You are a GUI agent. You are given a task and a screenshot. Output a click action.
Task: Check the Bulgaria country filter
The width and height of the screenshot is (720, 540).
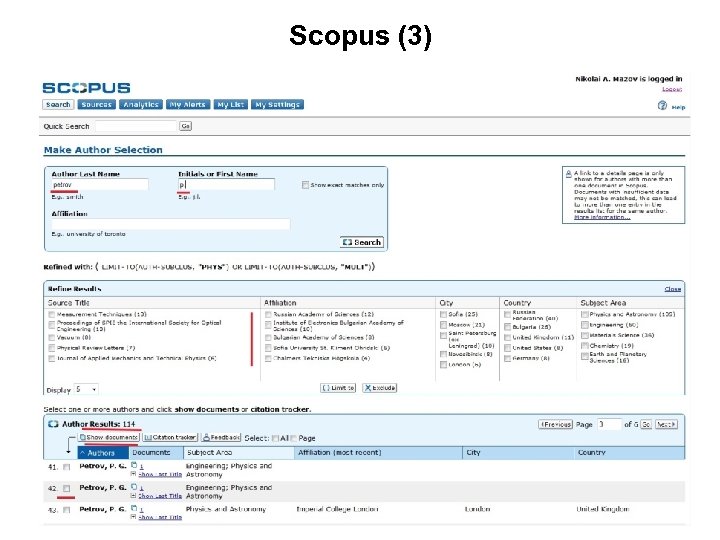coord(507,327)
